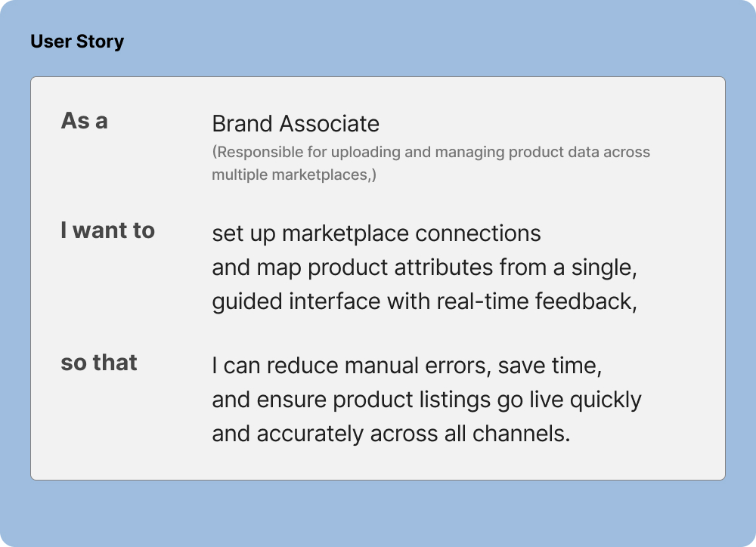Select the "so that" label
756x547 pixels.
(x=98, y=363)
